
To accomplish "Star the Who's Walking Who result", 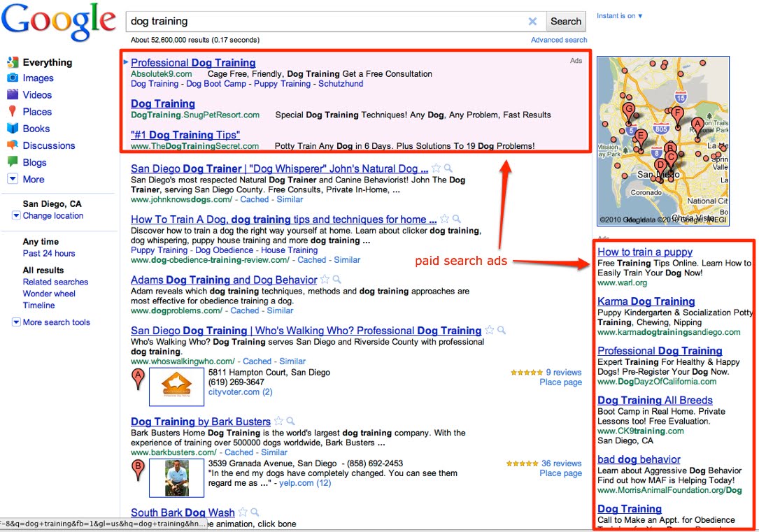I will tap(490, 331).
